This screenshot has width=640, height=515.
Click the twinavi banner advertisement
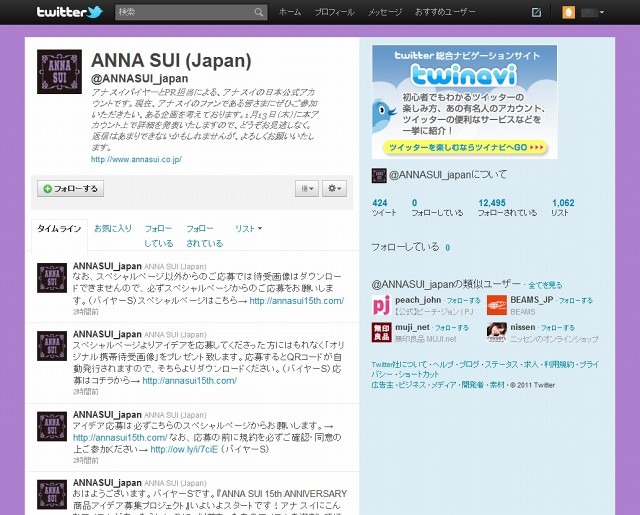click(464, 102)
